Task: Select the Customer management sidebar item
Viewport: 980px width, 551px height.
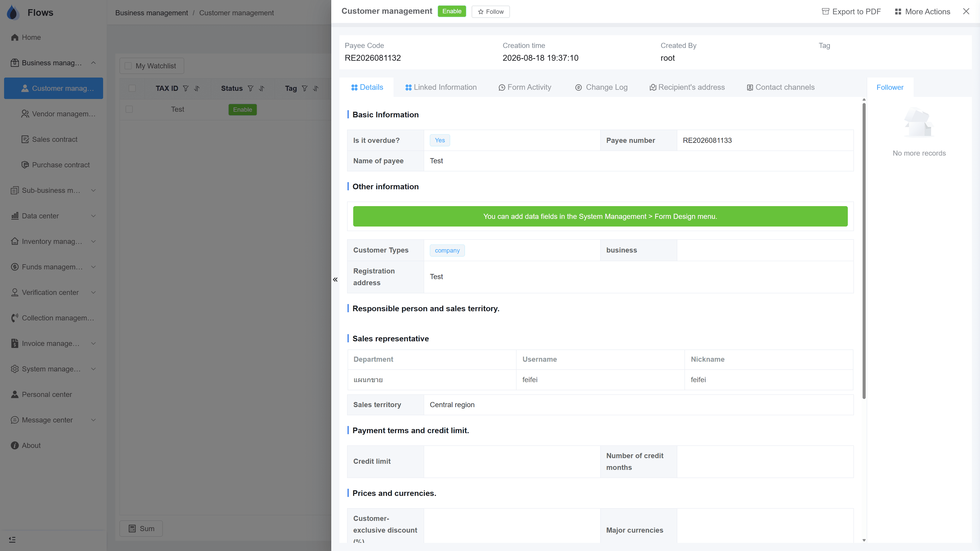Action: point(53,88)
